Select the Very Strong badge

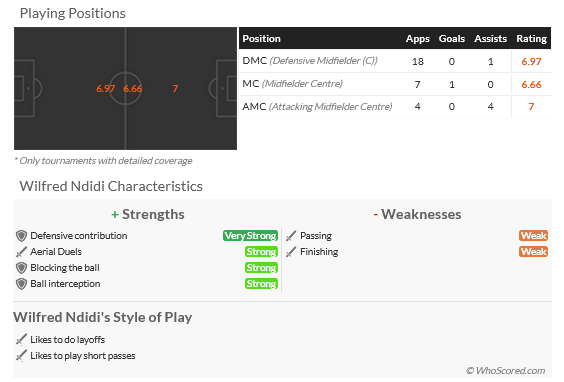pos(250,236)
